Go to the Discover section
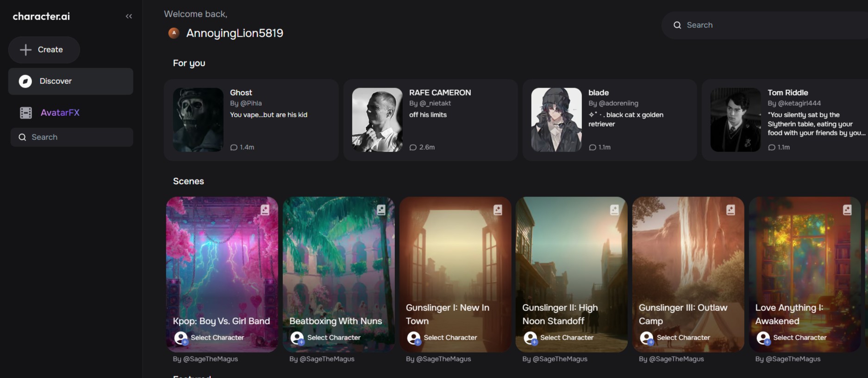Screen dimensions: 868x378 pos(70,82)
